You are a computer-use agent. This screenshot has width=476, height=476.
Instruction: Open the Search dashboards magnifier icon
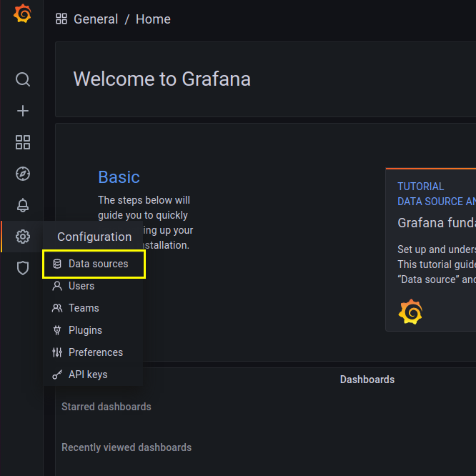pyautogui.click(x=23, y=79)
